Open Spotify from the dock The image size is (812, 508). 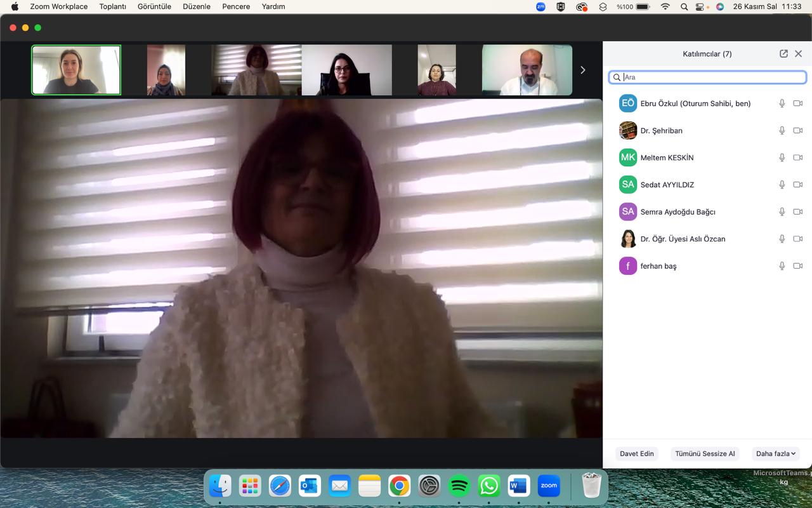point(459,486)
